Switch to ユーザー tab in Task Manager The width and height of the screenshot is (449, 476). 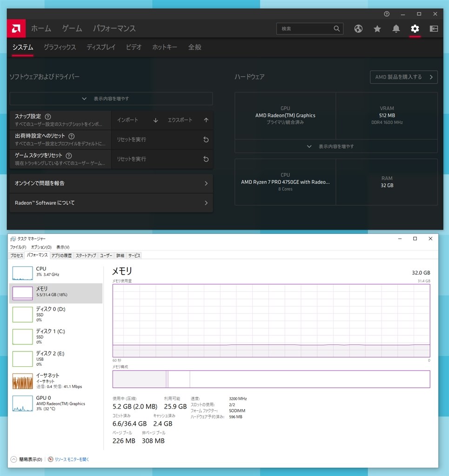pos(106,256)
